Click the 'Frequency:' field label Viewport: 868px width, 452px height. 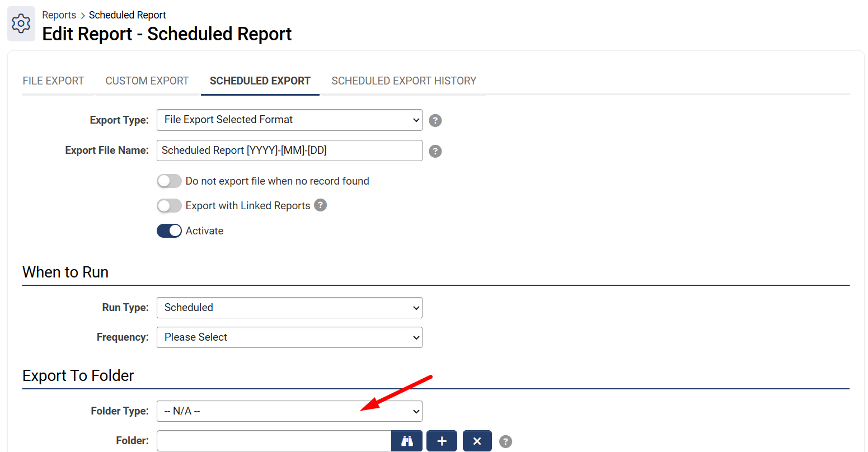[x=123, y=337]
